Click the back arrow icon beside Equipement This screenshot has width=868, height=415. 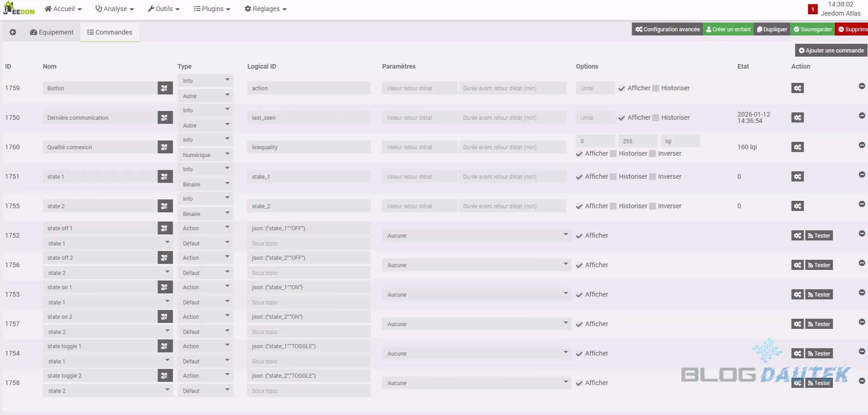[x=13, y=32]
